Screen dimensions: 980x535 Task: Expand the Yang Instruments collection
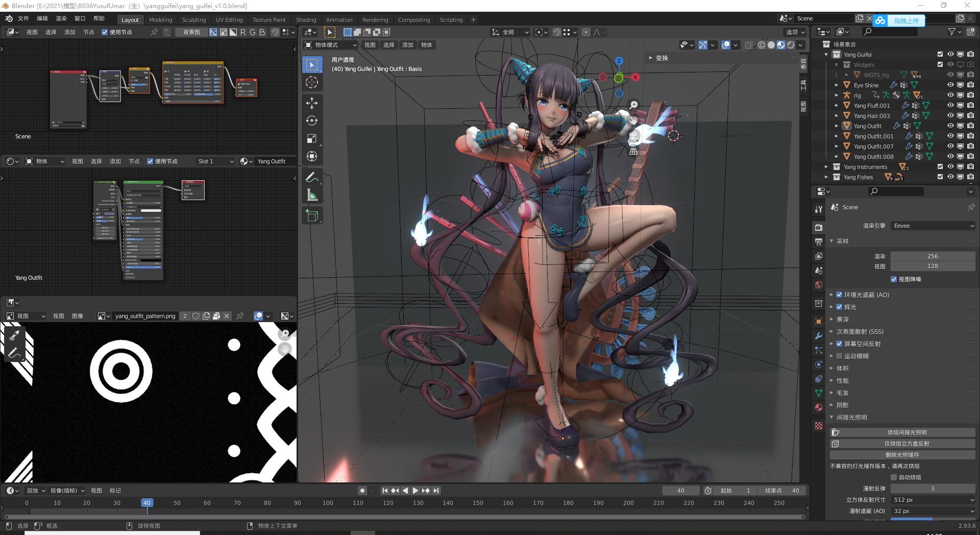tap(826, 167)
